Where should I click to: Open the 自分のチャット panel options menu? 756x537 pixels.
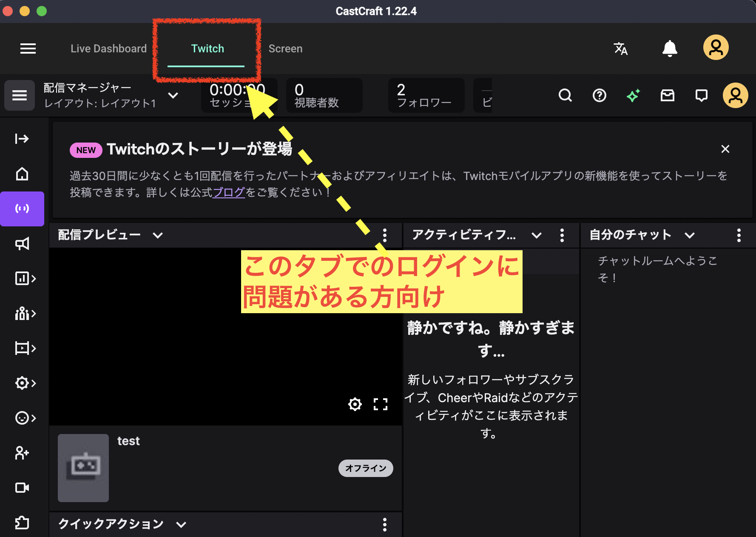pos(739,235)
